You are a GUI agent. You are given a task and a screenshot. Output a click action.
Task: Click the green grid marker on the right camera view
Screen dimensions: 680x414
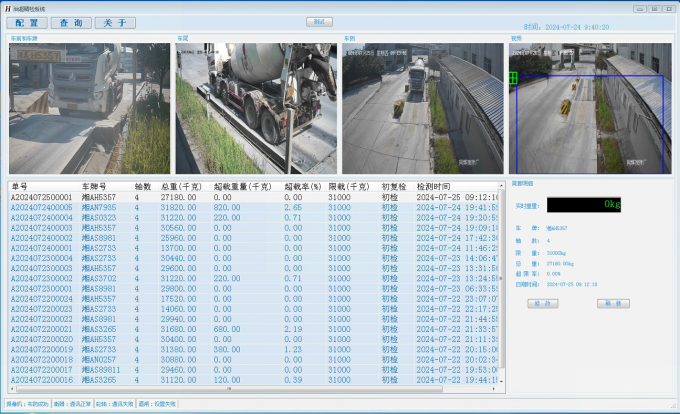(x=513, y=77)
